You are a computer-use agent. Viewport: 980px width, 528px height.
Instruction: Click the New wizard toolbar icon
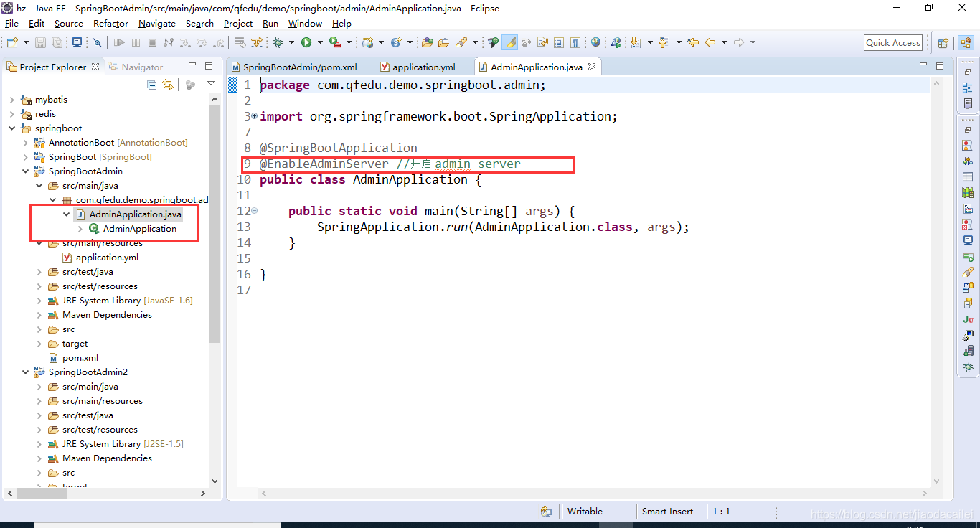pos(12,43)
